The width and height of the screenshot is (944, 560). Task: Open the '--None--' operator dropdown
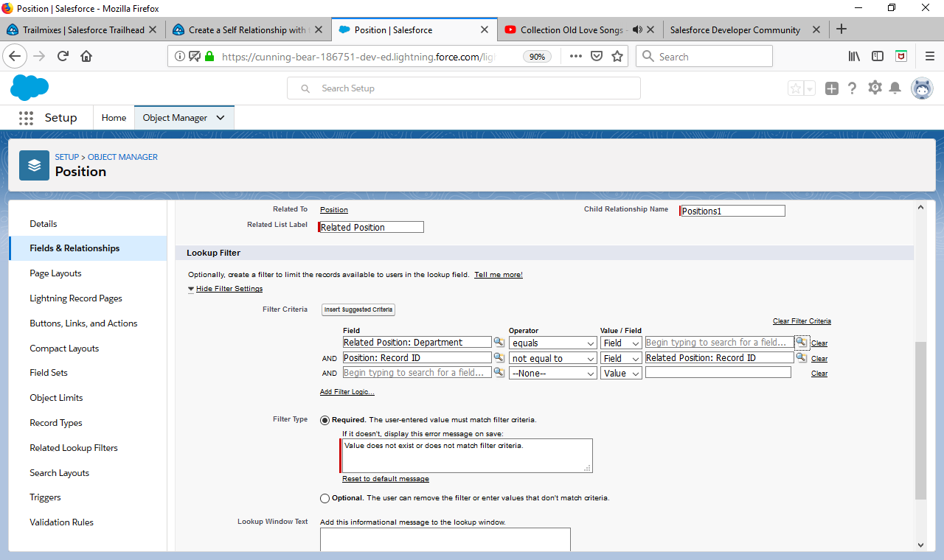tap(553, 374)
